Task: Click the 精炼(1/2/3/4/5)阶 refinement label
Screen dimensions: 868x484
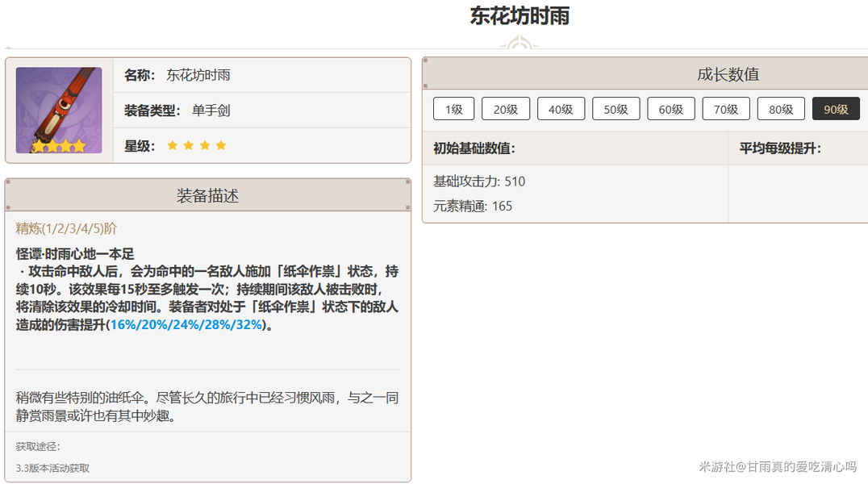Action: click(66, 229)
